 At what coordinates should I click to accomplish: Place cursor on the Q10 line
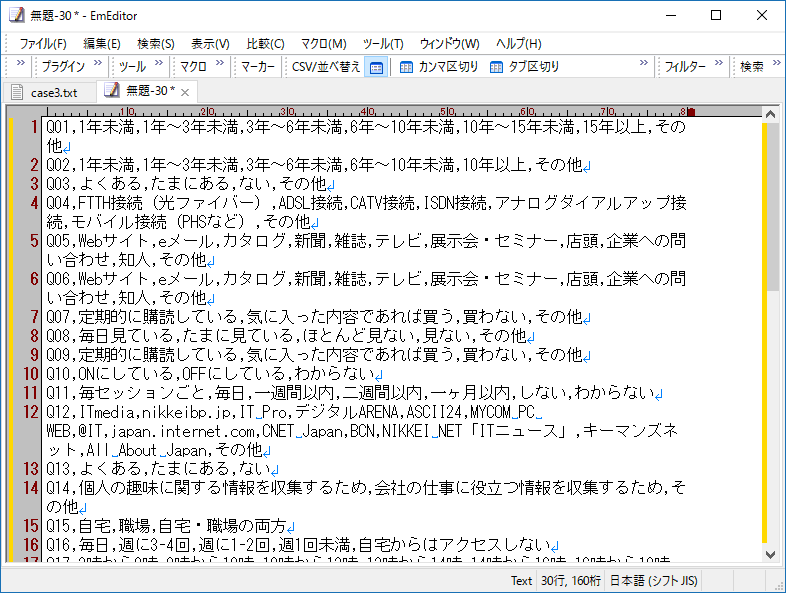point(214,374)
